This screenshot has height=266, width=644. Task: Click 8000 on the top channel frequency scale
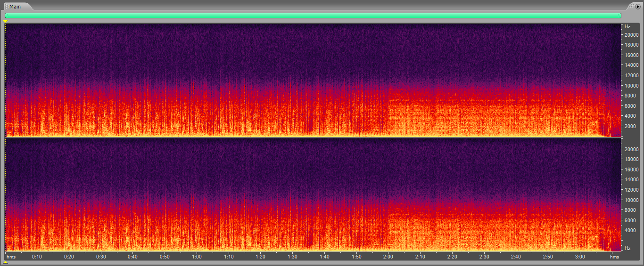coord(631,96)
